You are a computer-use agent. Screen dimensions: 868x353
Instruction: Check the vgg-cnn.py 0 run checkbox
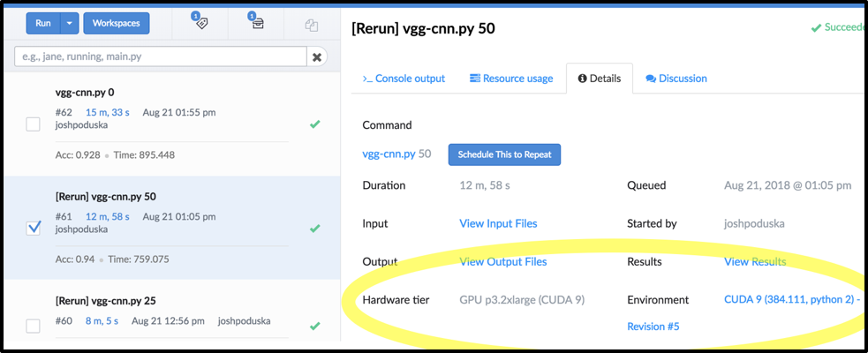(x=34, y=124)
